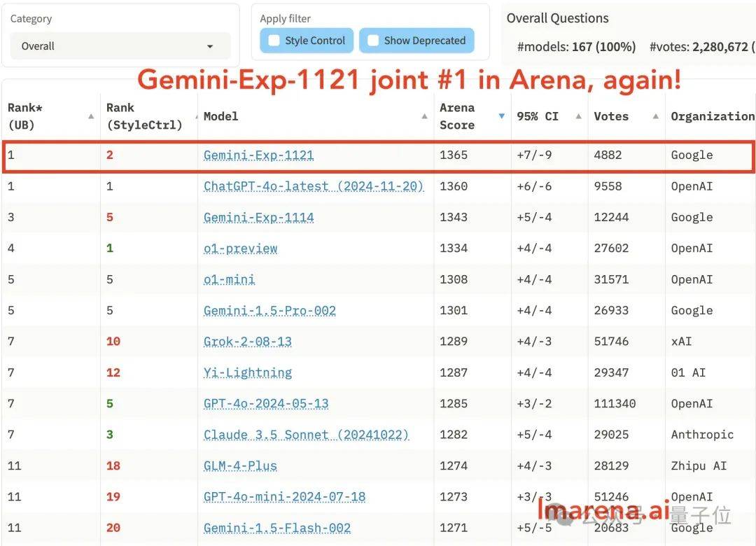Enable the Show Deprecated filter
Viewport: 756px width, 546px height.
coord(373,41)
